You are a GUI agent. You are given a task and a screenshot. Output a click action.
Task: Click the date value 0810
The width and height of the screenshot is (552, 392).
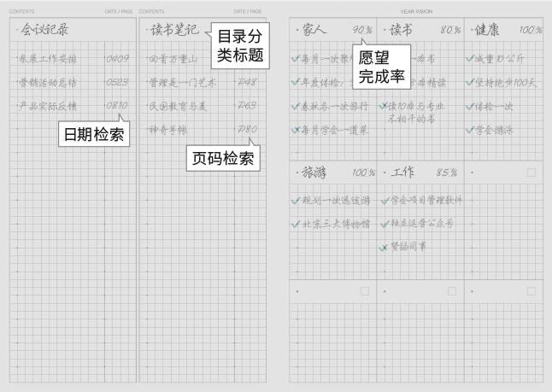click(117, 105)
